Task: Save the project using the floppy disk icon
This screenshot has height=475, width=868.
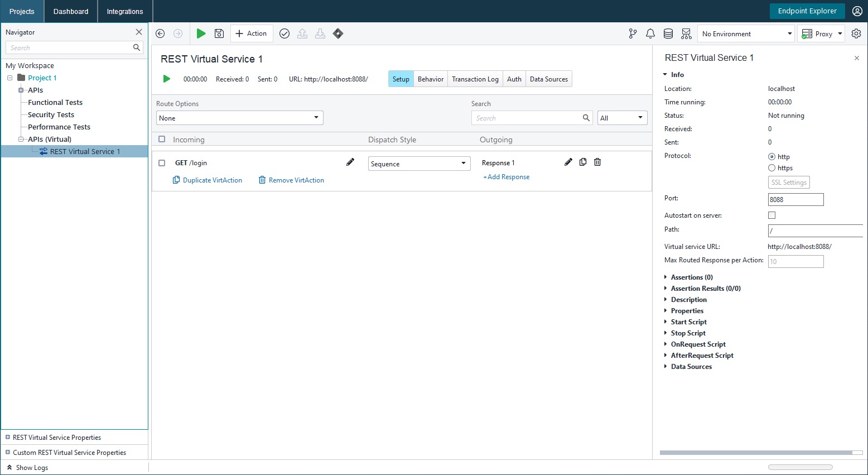Action: coord(219,33)
